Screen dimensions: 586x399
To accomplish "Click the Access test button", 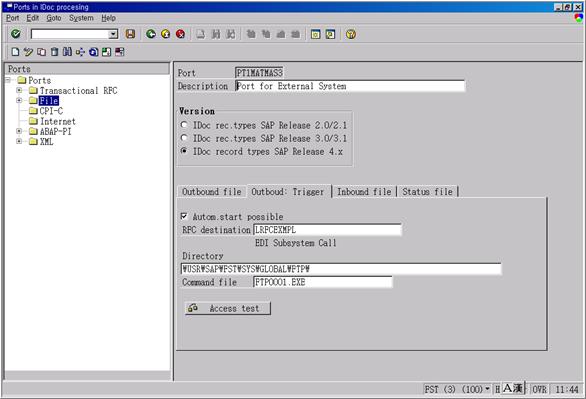I will [228, 308].
